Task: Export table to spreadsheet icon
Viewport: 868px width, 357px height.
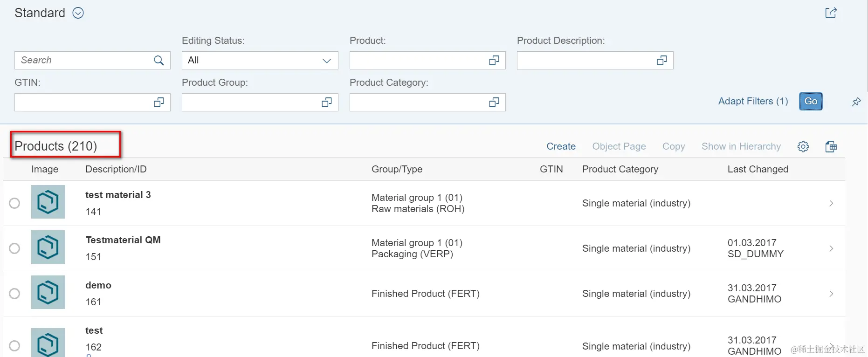Action: click(x=831, y=146)
